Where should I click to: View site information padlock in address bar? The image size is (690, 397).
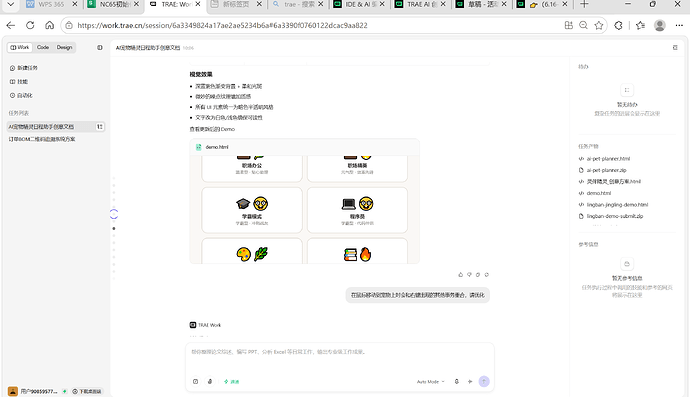click(69, 26)
